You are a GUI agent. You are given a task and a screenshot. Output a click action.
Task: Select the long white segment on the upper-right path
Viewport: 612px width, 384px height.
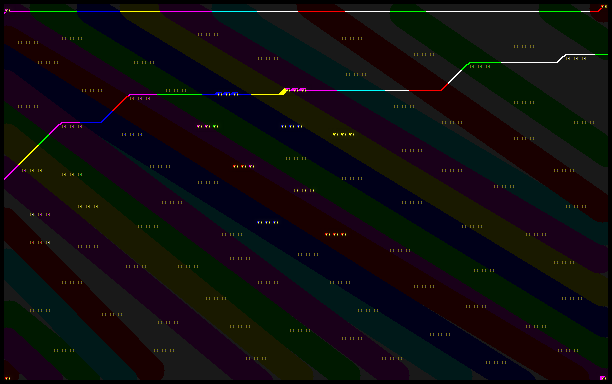click(x=529, y=62)
